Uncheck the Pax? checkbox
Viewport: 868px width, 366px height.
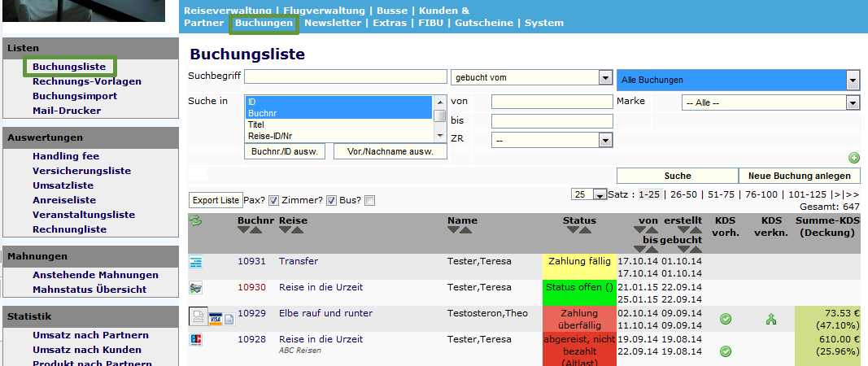point(274,201)
